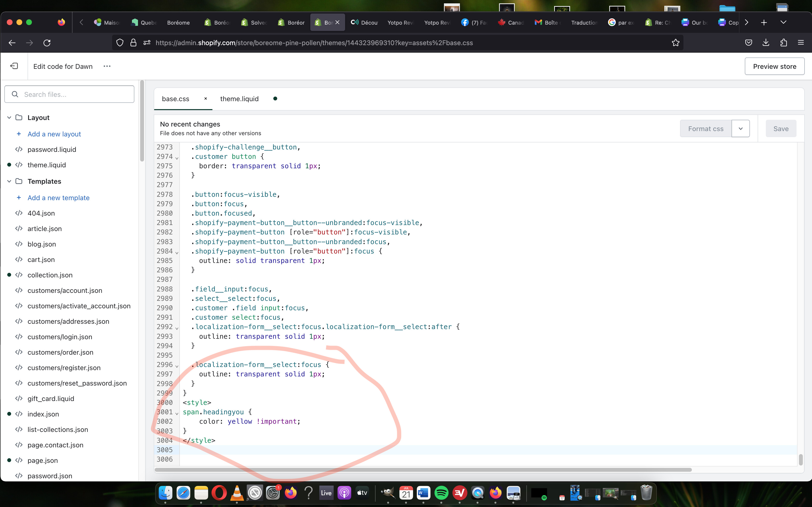812x507 pixels.
Task: Click the browser reload icon
Action: click(47, 42)
